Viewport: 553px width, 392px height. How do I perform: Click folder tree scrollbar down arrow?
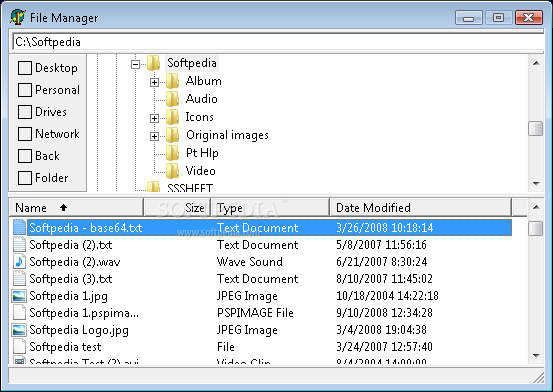pos(536,183)
